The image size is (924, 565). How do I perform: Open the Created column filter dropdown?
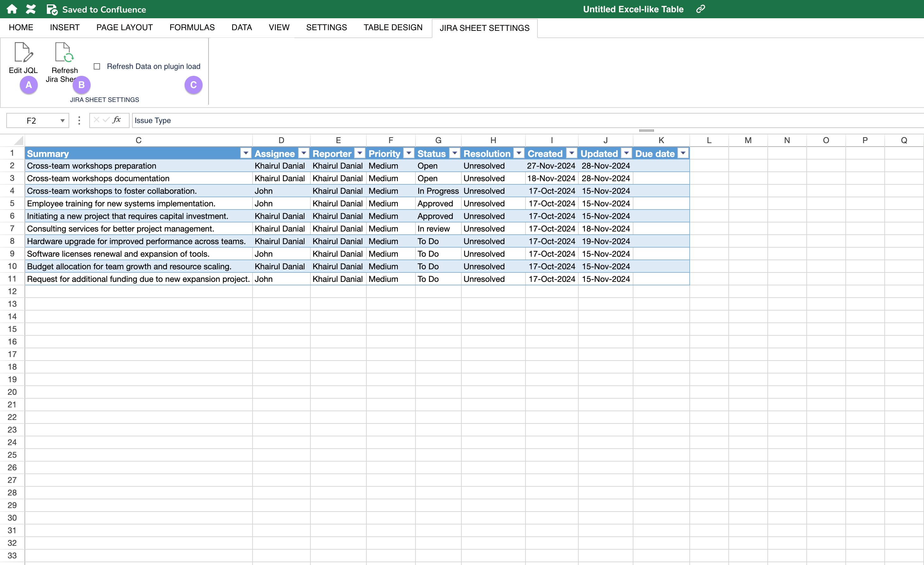pos(571,153)
